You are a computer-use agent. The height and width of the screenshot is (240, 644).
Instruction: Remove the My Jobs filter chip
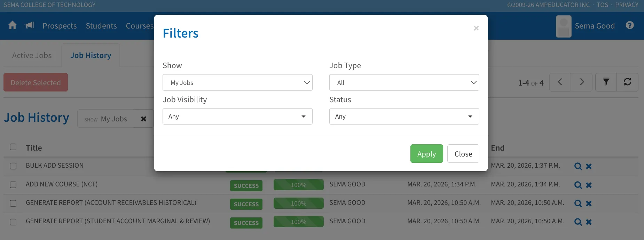(143, 119)
